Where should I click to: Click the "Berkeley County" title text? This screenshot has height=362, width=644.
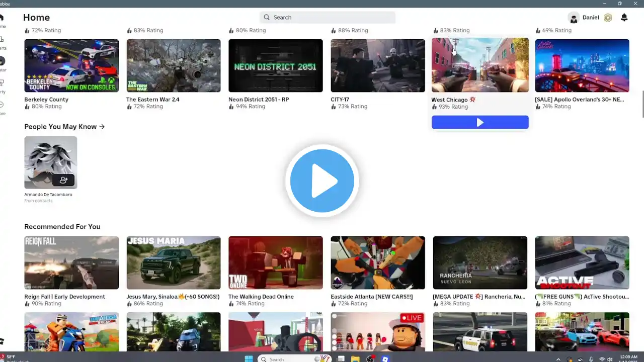pos(46,100)
